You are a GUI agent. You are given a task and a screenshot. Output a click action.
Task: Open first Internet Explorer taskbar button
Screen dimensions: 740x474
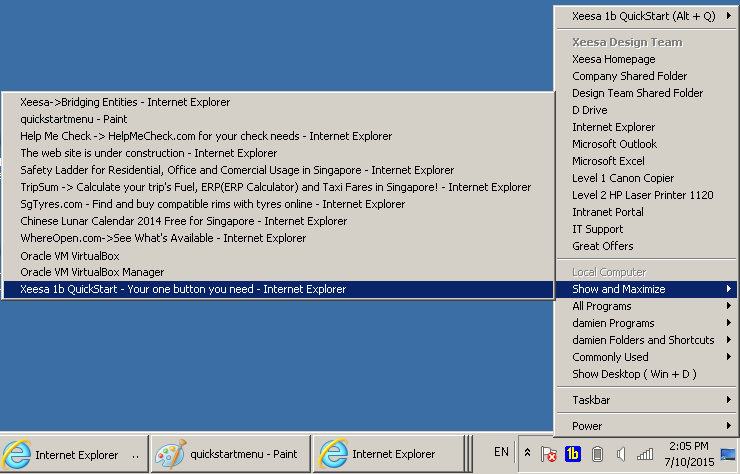click(74, 454)
